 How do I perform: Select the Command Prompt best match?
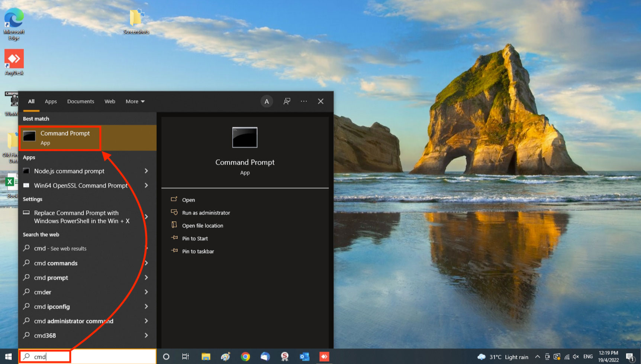click(65, 138)
